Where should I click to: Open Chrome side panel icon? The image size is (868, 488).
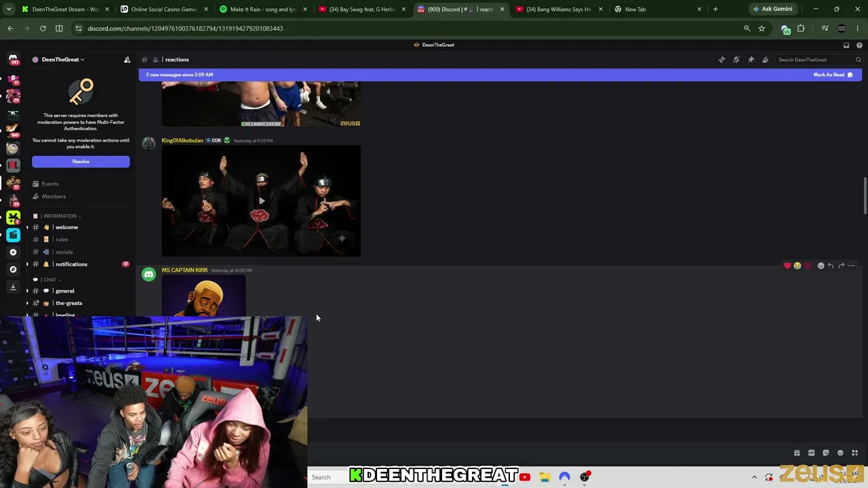point(59,28)
